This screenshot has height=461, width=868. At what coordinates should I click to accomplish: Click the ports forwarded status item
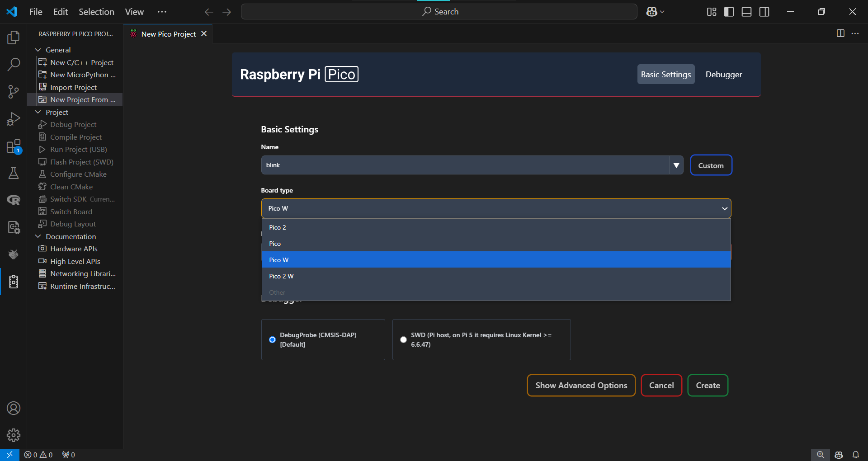pos(69,455)
